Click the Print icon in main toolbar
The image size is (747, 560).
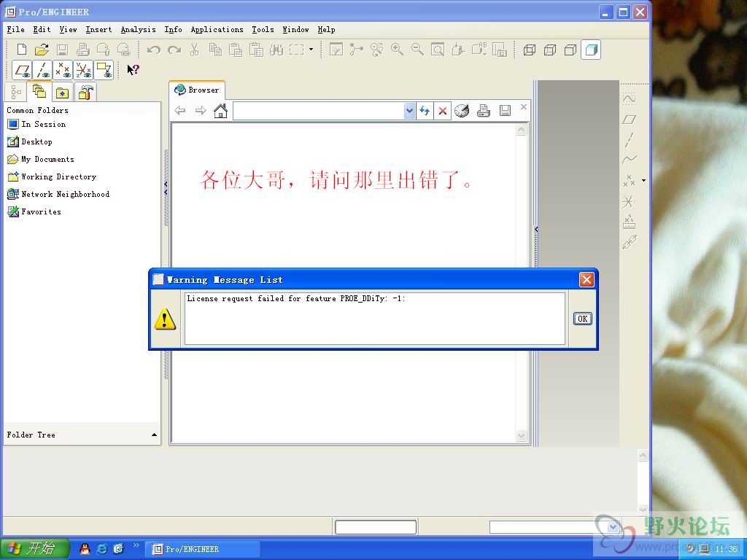[83, 50]
